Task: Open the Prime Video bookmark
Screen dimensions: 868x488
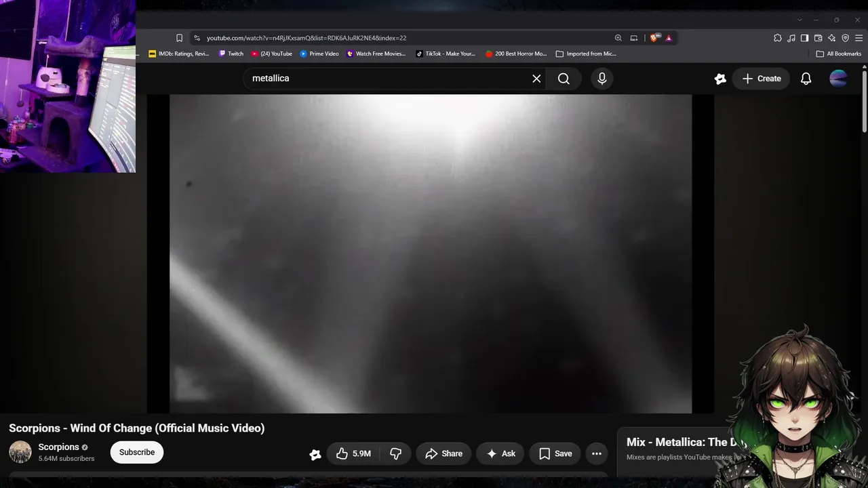Action: (x=319, y=54)
